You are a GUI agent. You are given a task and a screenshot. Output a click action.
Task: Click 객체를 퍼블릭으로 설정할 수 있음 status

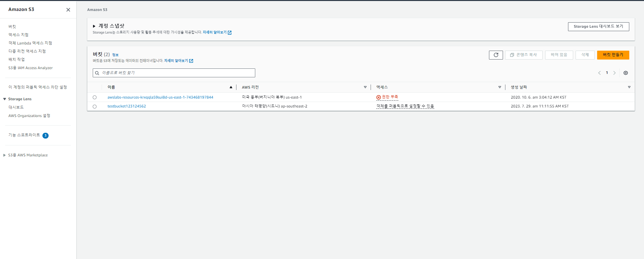point(405,106)
